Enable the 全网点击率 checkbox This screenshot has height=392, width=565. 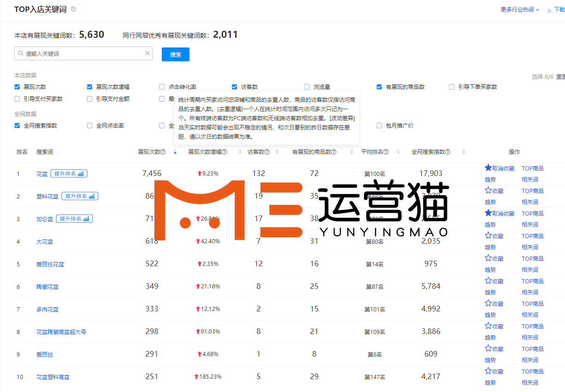89,125
